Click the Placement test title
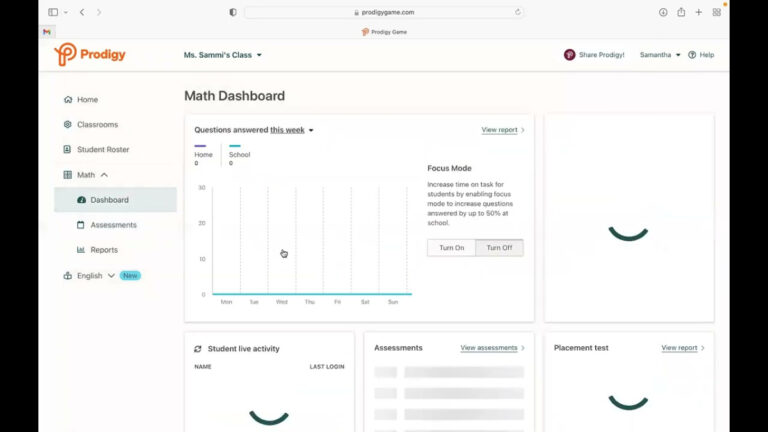 tap(581, 348)
